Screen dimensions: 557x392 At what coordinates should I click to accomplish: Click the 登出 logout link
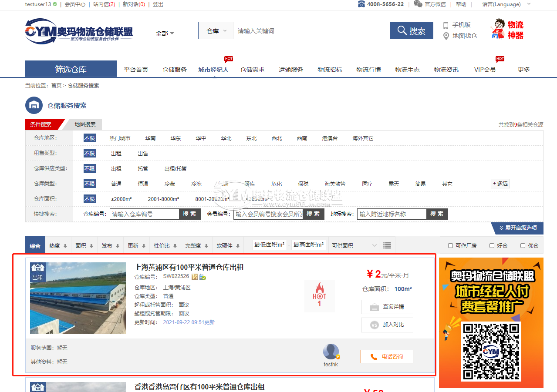158,4
